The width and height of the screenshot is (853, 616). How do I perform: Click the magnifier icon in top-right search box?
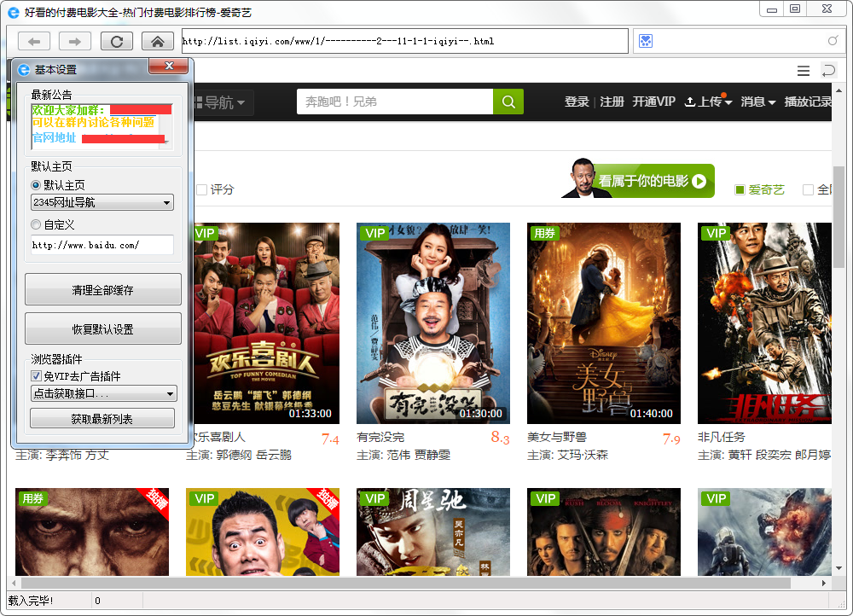tap(833, 41)
